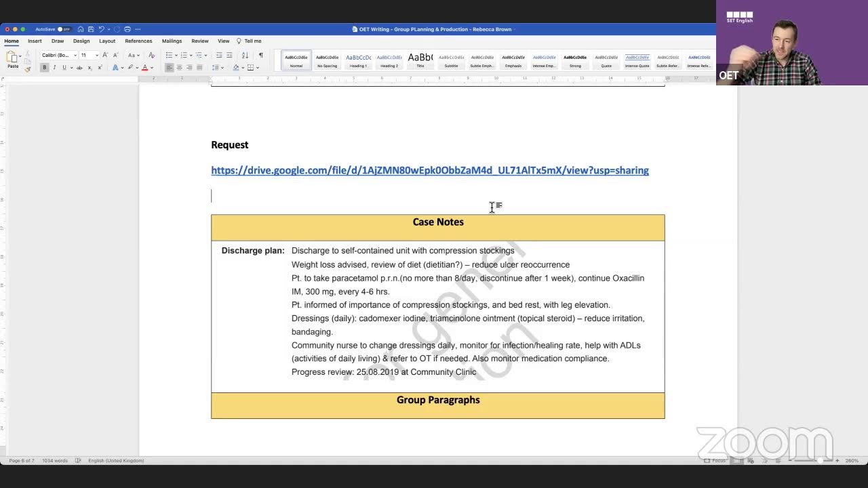Viewport: 868px width, 488px height.
Task: Check spelling with the proofing icon
Action: pyautogui.click(x=78, y=461)
